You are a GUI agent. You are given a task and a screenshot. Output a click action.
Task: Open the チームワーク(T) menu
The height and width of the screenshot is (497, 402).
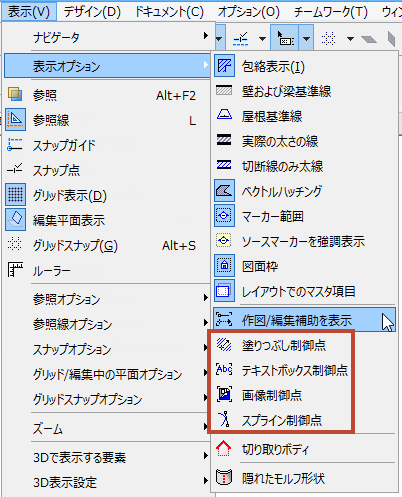pyautogui.click(x=331, y=12)
